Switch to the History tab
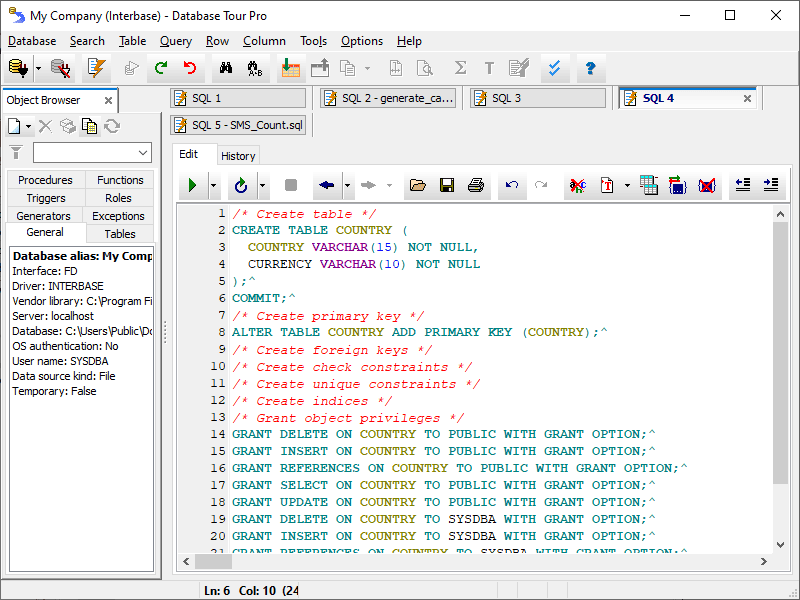 (238, 155)
